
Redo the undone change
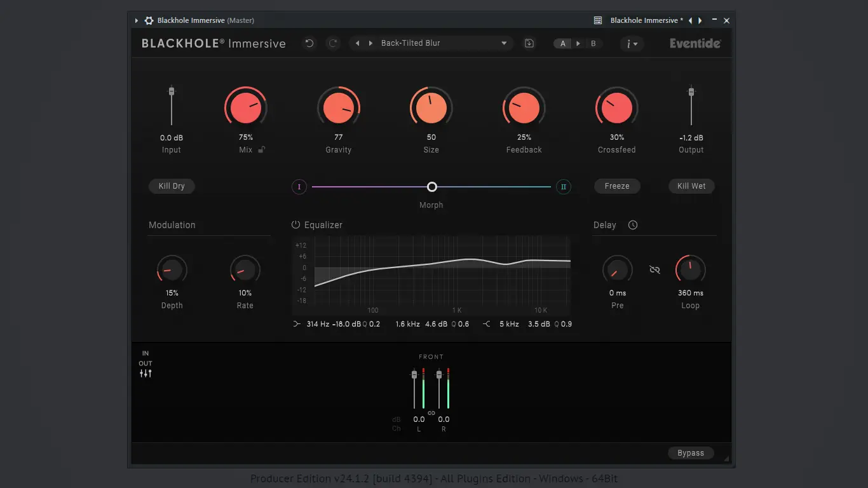(332, 43)
